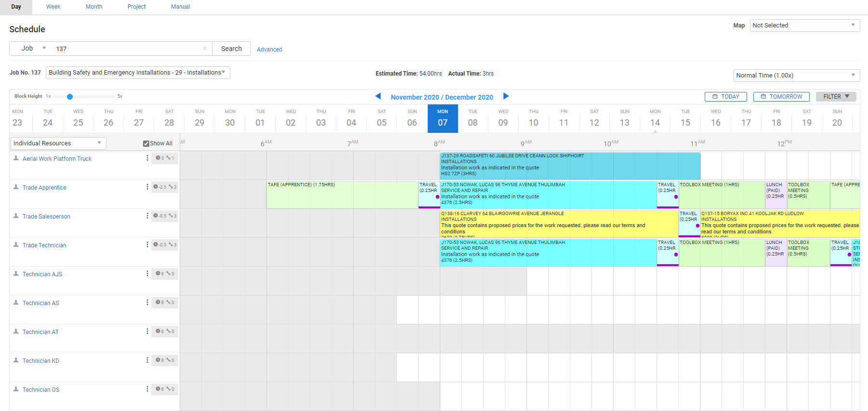
Task: Open Trade Apprentice TOOLBOX MEETING (1HRS) block
Action: tap(722, 195)
